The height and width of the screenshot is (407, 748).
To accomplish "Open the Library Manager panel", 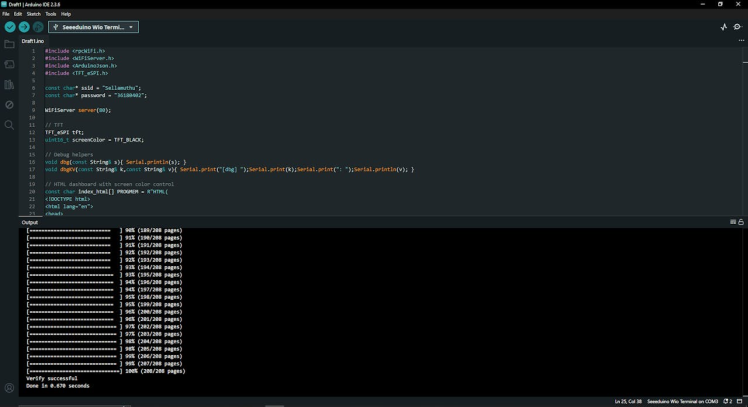I will coord(9,85).
